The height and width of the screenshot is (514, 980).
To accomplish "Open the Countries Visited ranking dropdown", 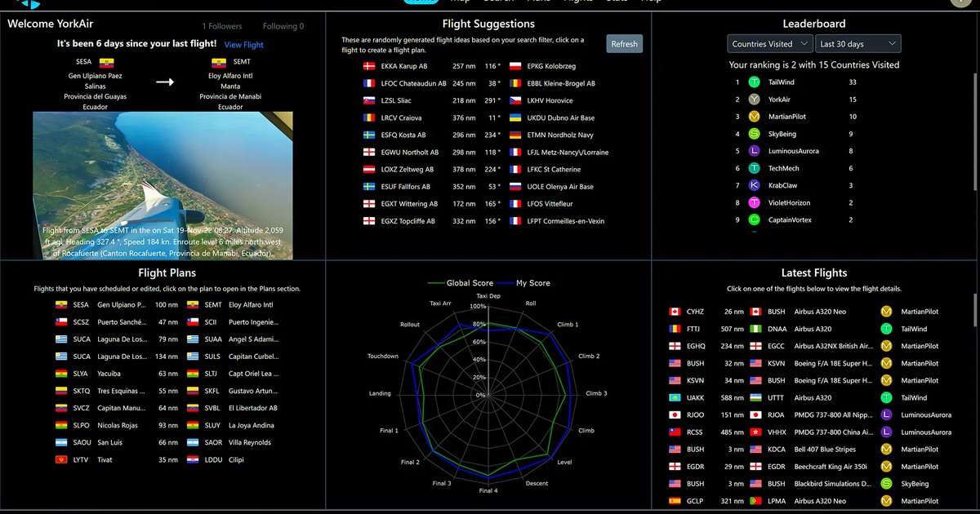I will point(770,44).
